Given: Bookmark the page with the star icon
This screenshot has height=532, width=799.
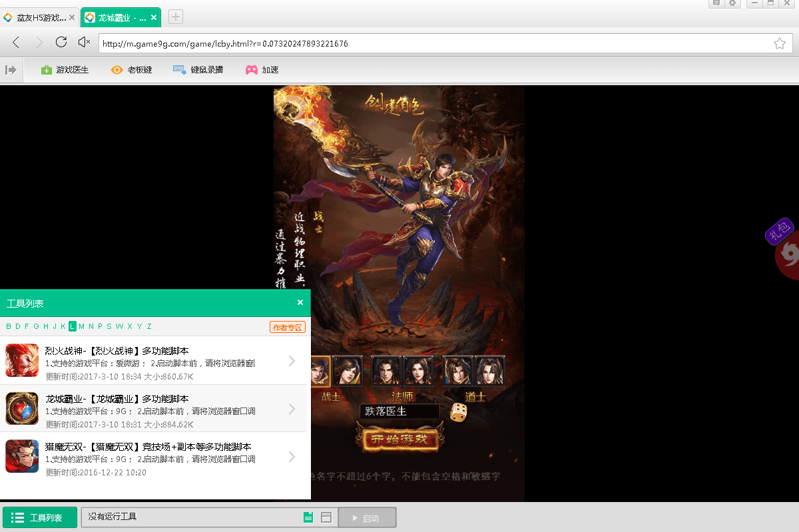Looking at the screenshot, I should (780, 43).
